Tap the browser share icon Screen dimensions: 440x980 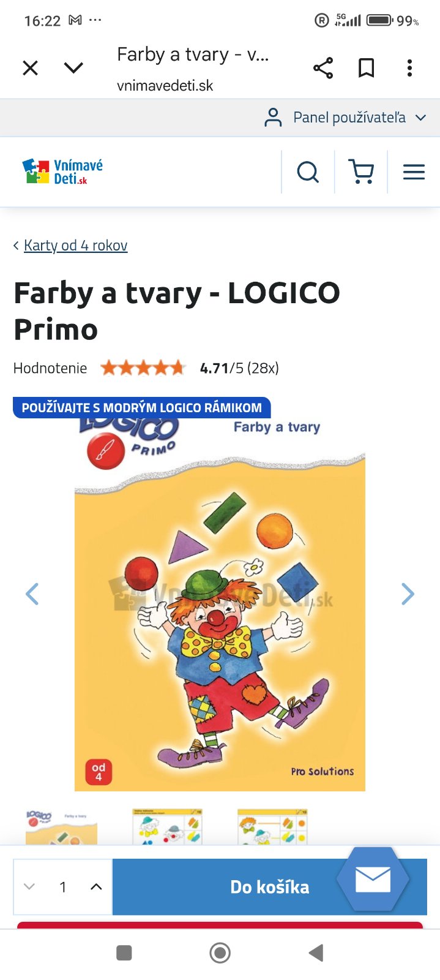(x=323, y=68)
